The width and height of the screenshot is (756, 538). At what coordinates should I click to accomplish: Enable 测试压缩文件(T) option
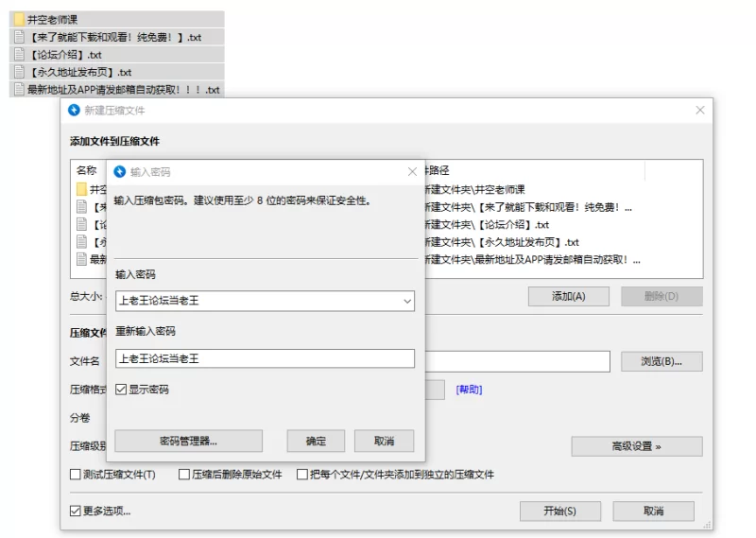[x=76, y=475]
